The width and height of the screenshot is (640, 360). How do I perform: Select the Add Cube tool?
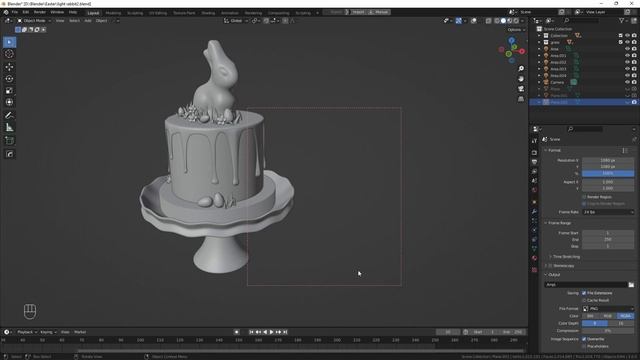click(9, 141)
